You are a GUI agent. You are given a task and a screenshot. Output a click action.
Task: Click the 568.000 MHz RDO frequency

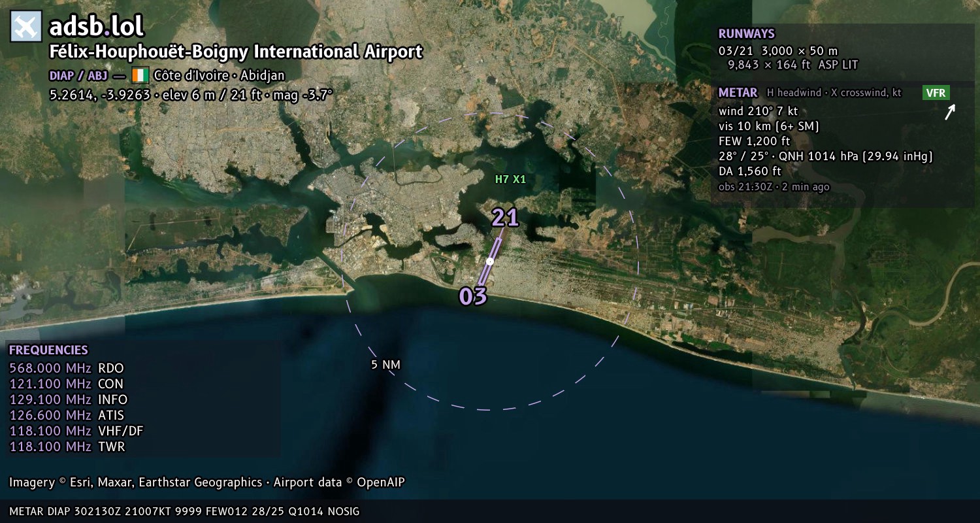tap(67, 368)
